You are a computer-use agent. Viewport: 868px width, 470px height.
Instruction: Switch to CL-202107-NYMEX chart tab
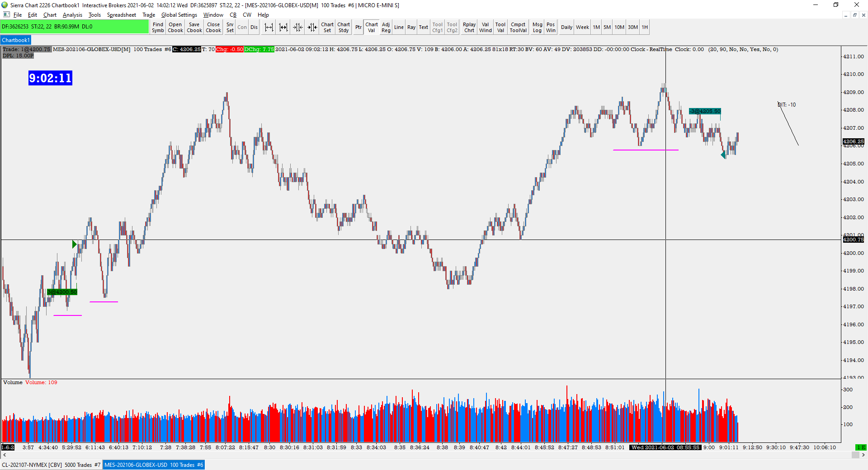[51, 465]
